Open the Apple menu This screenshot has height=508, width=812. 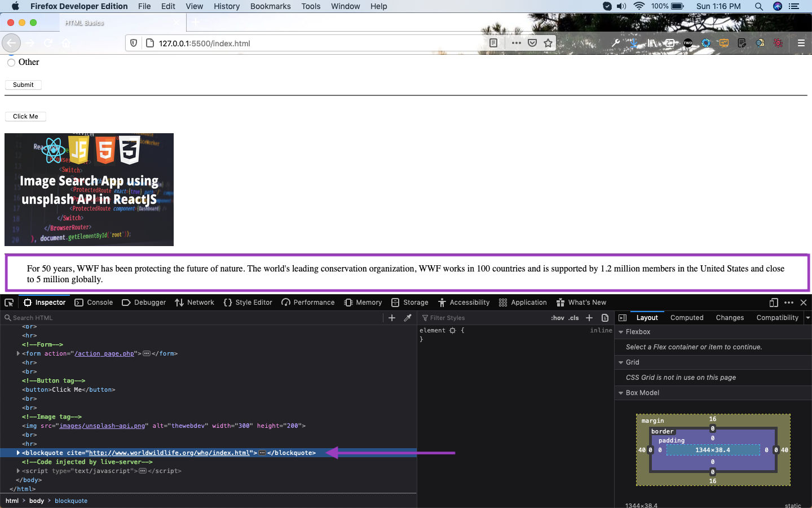pyautogui.click(x=15, y=6)
